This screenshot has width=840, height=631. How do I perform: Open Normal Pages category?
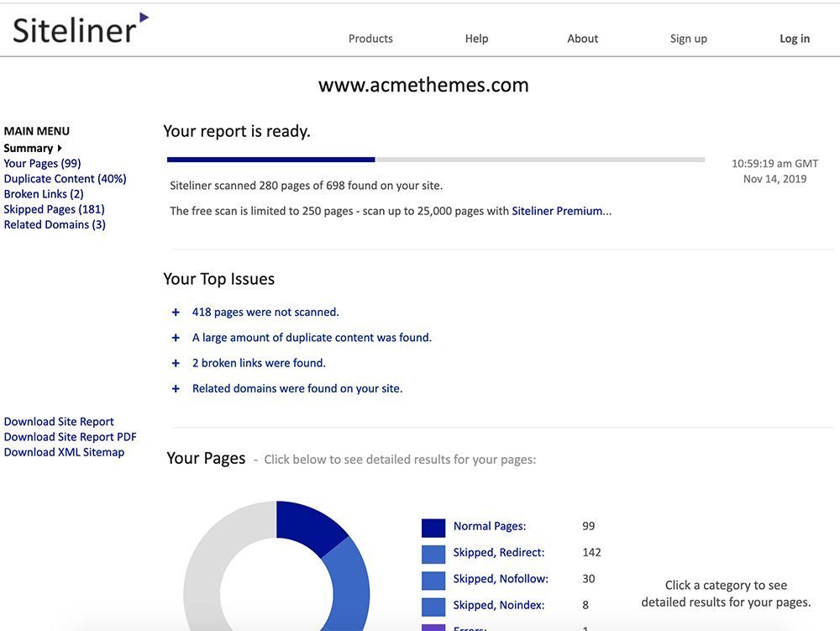(x=490, y=526)
